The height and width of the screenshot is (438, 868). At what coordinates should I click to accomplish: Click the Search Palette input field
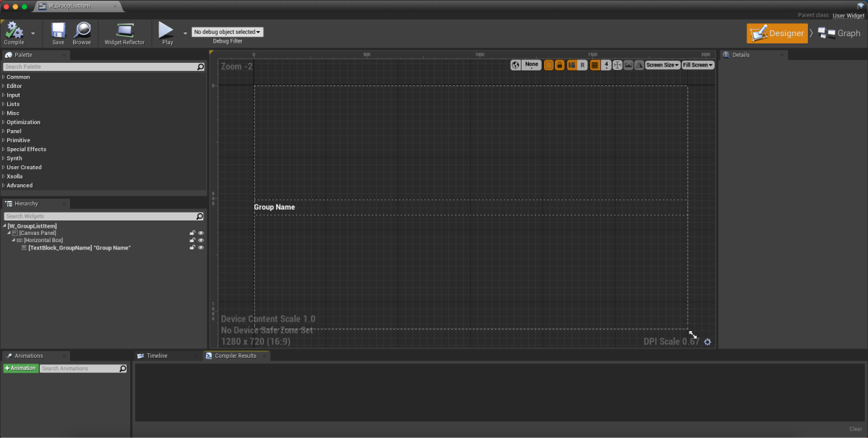pos(100,66)
